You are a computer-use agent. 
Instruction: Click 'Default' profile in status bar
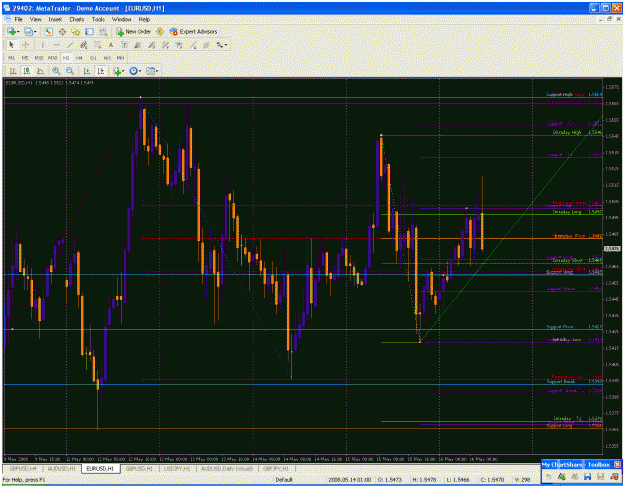pos(284,479)
